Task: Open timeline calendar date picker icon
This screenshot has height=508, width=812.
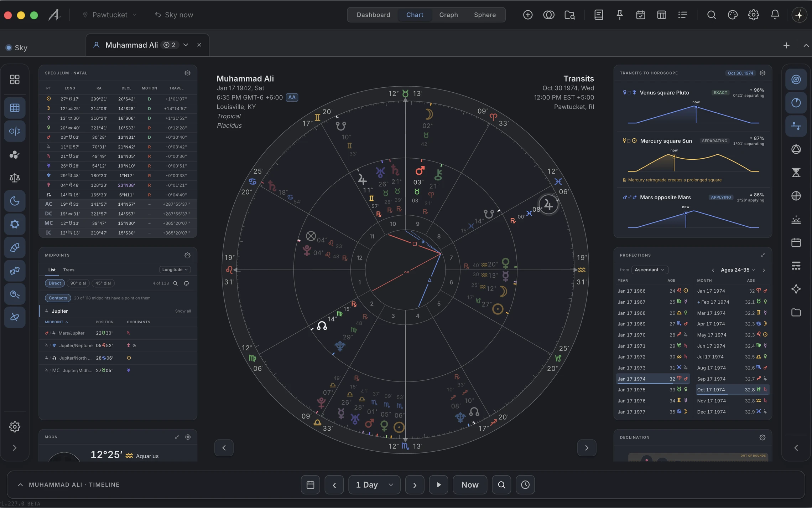Action: [x=310, y=485]
